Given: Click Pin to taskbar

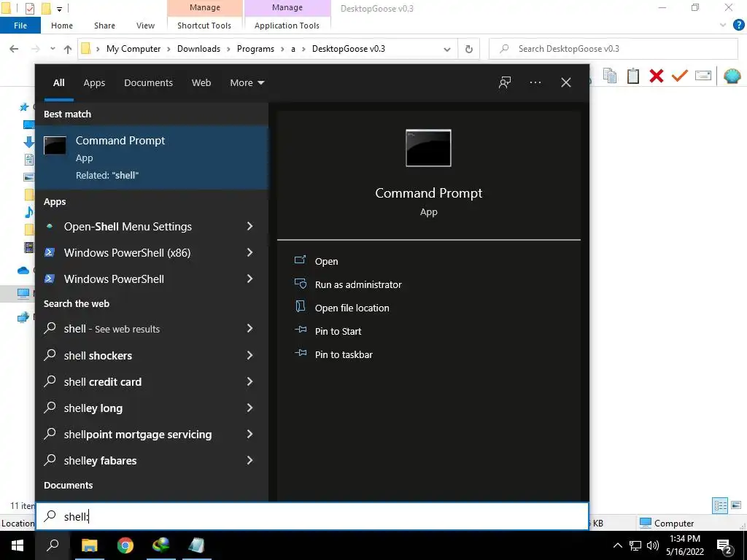Looking at the screenshot, I should (344, 354).
